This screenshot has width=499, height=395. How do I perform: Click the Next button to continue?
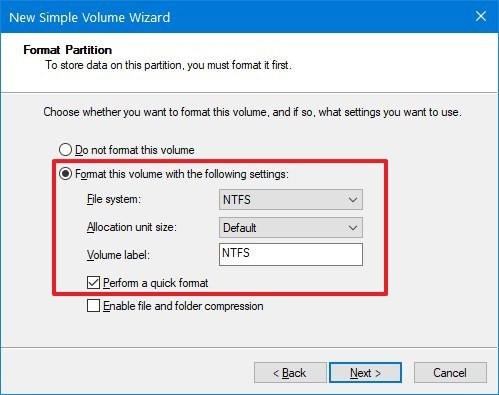tap(365, 373)
